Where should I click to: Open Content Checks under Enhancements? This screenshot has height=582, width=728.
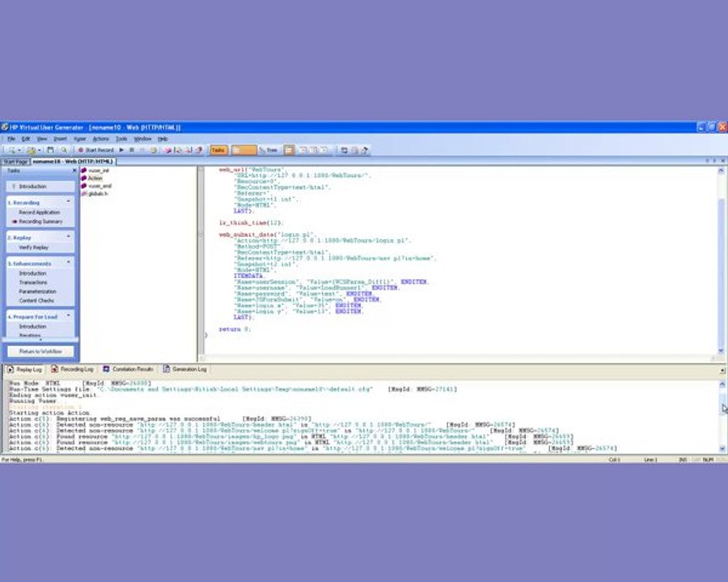36,301
